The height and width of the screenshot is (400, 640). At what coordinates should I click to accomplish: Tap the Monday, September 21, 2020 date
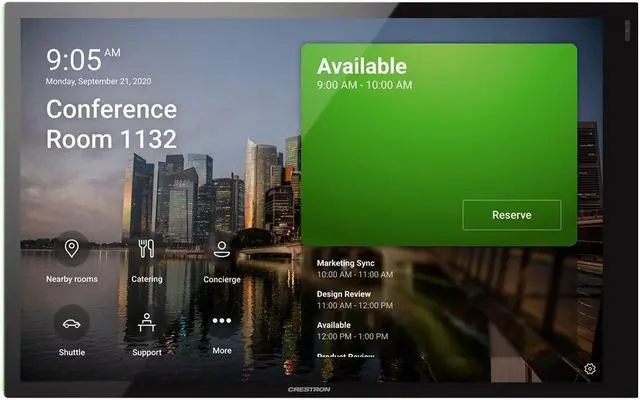point(98,81)
